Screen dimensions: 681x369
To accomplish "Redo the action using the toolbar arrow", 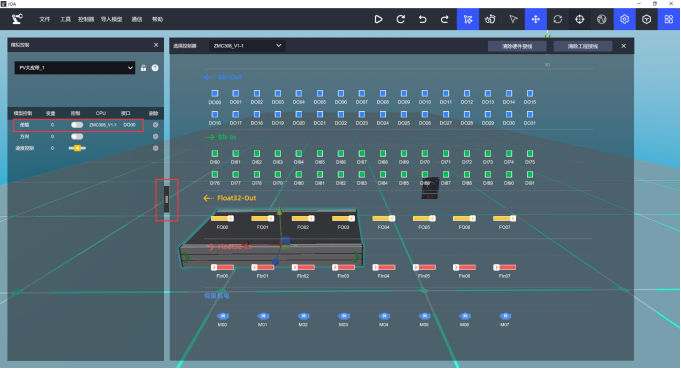I will coord(444,19).
